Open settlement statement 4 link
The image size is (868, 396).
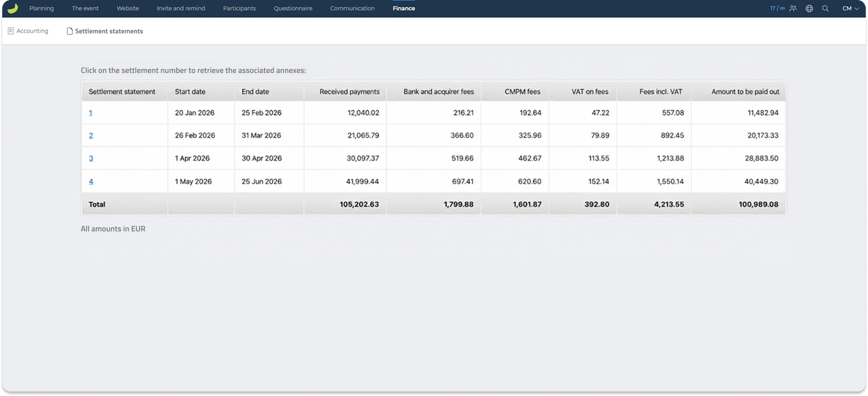(91, 182)
